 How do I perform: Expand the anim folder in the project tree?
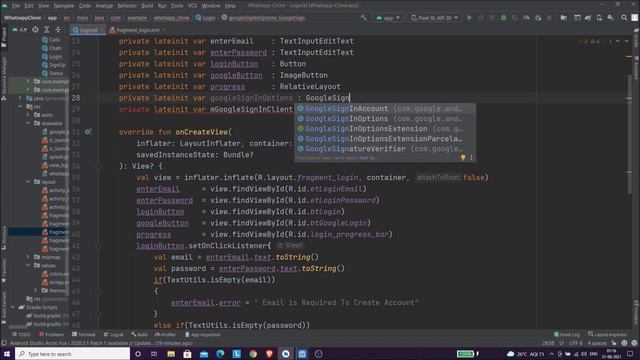coord(28,115)
